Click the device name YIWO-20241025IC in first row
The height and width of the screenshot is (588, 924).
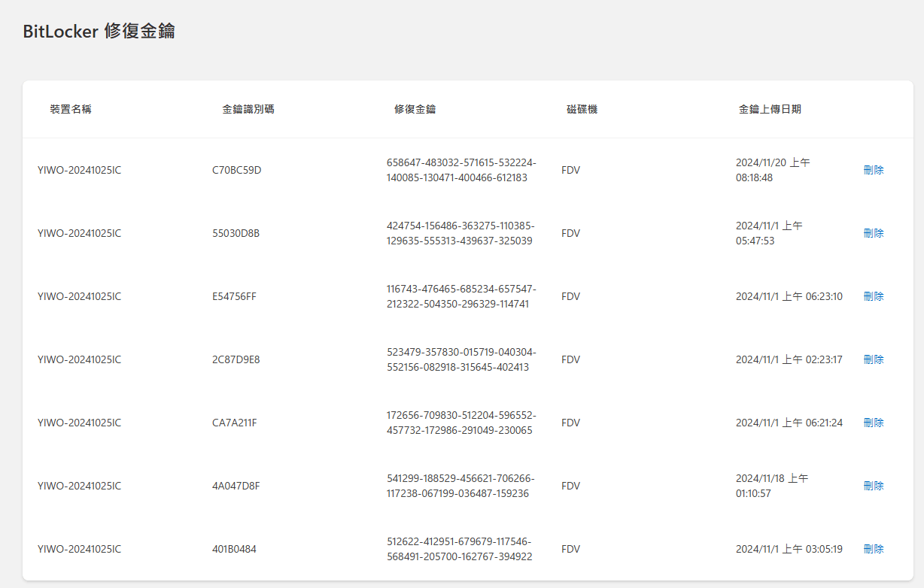click(78, 170)
